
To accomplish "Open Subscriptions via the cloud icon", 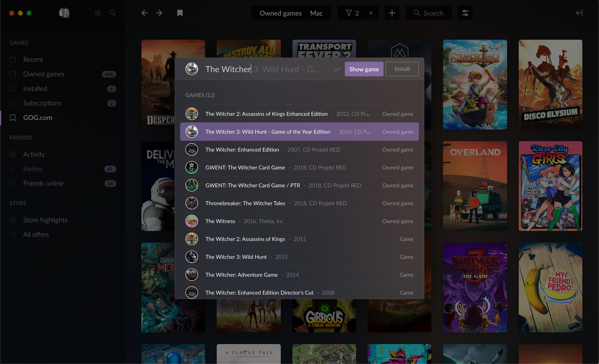I will (13, 103).
